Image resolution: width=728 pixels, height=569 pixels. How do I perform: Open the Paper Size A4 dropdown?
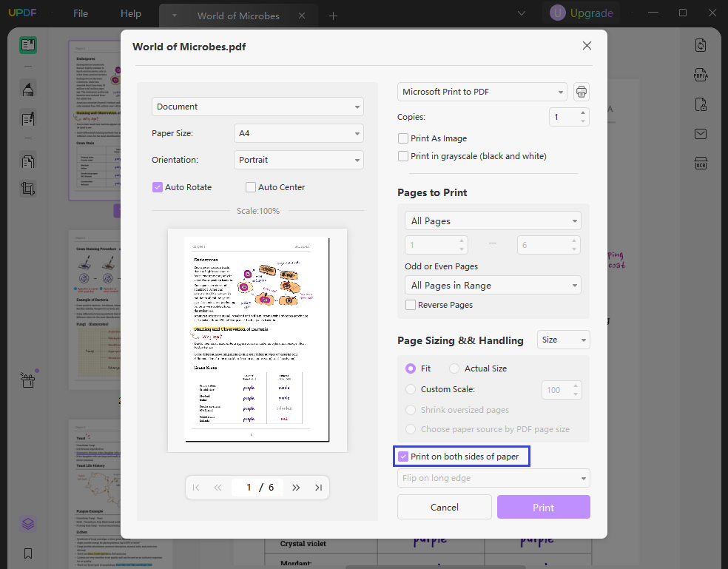(299, 133)
